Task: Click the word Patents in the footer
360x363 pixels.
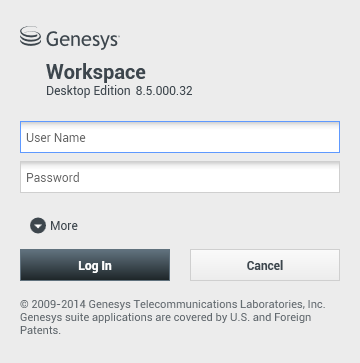Action: pos(40,330)
